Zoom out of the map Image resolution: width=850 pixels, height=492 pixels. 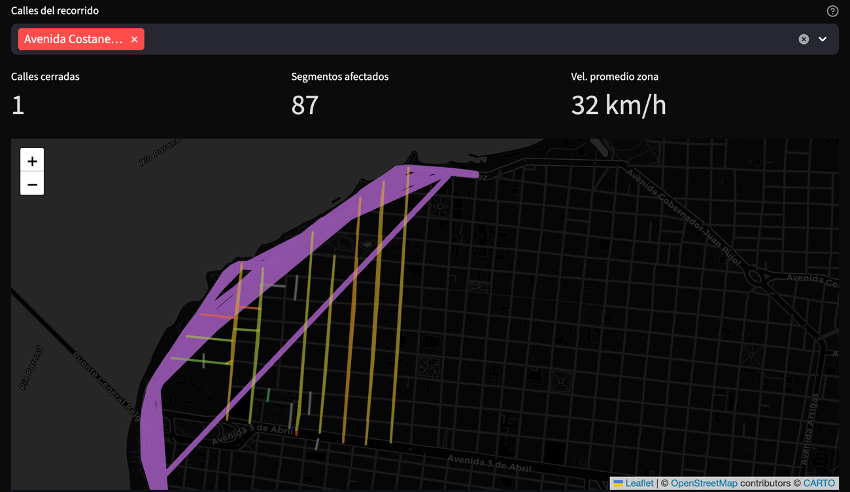click(x=32, y=184)
